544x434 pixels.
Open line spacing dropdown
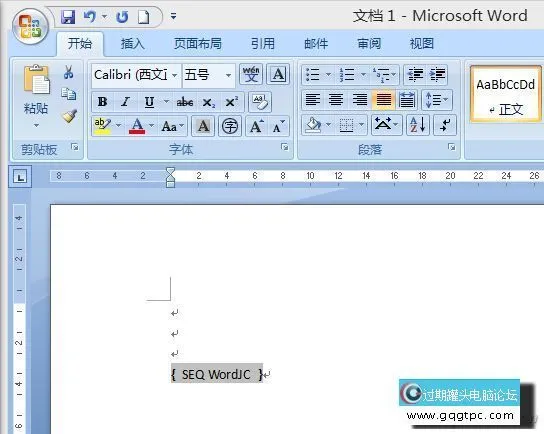pyautogui.click(x=437, y=100)
